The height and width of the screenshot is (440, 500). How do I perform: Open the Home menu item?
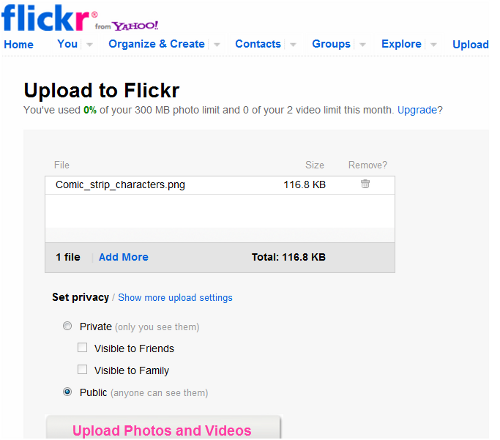pos(19,44)
